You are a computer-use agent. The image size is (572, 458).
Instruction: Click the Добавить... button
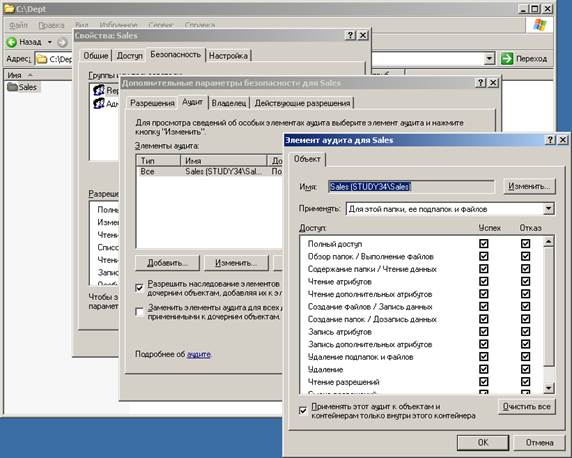167,263
